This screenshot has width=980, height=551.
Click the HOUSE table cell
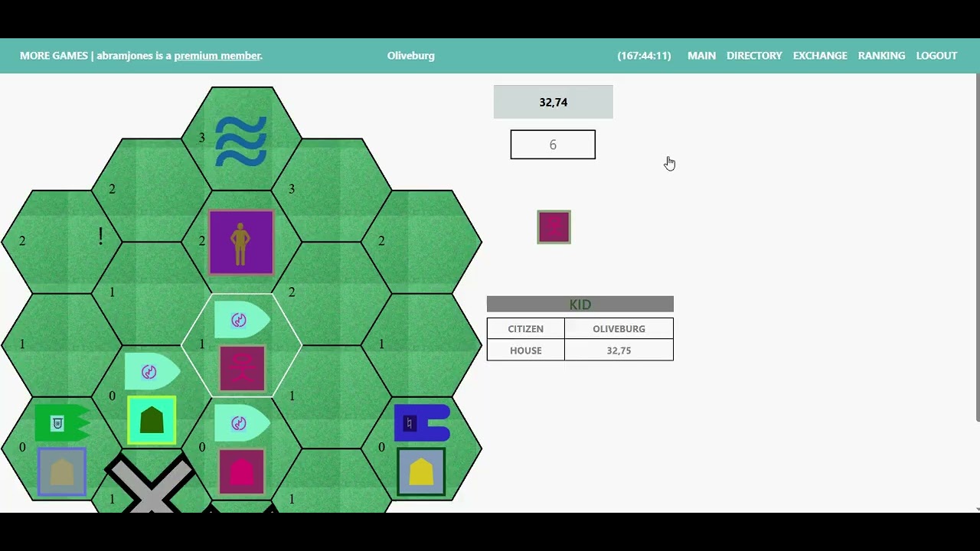point(526,350)
